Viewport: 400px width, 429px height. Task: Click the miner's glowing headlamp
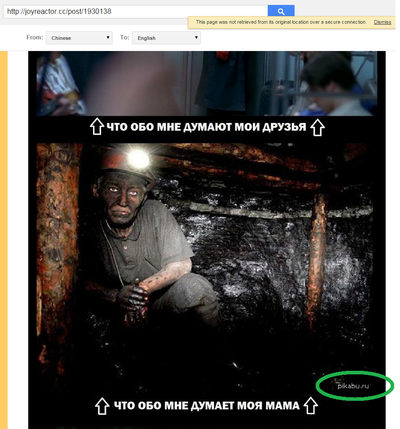click(138, 159)
